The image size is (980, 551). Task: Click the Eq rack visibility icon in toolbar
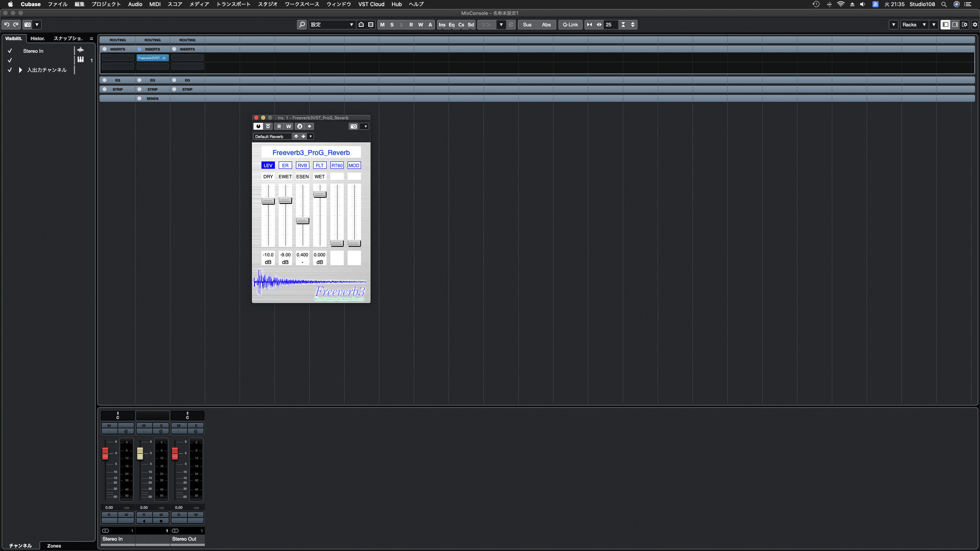pyautogui.click(x=451, y=24)
